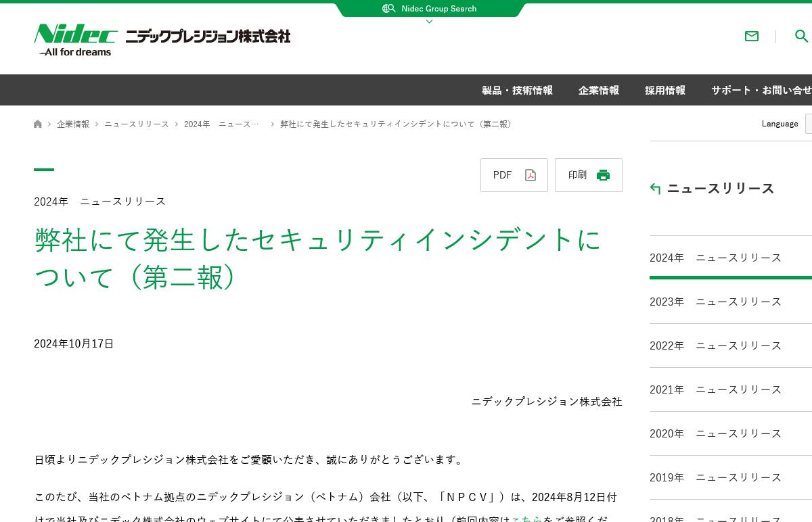Screen dimensions: 812x522
Task: Click the home icon in breadcrumb
Action: (x=38, y=124)
